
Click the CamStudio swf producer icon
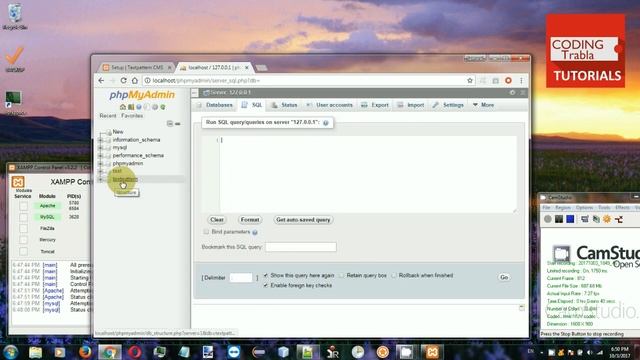(x=619, y=219)
